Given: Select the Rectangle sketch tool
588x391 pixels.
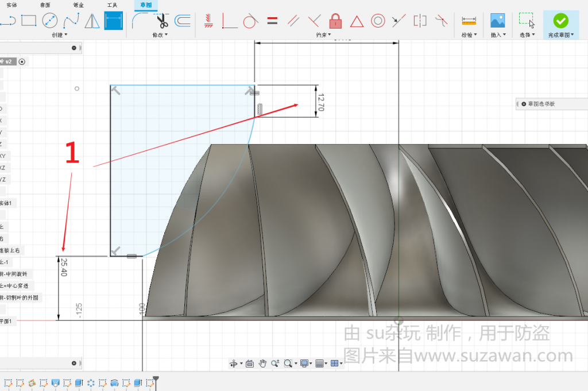Looking at the screenshot, I should point(29,21).
